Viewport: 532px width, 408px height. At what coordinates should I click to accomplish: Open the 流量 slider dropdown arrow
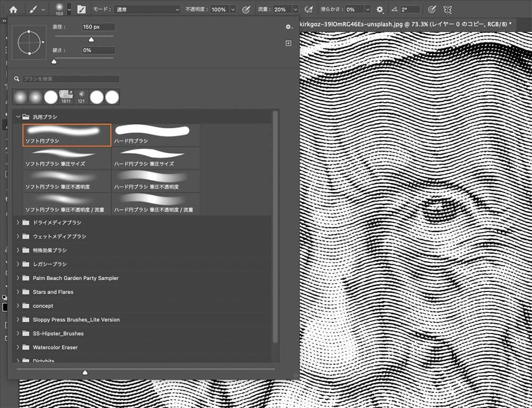(295, 10)
